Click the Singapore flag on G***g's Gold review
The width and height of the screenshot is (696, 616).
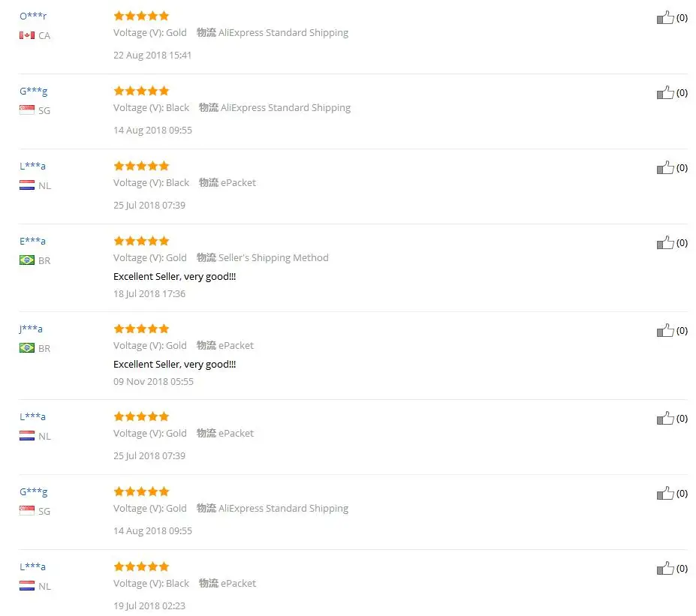pyautogui.click(x=26, y=510)
